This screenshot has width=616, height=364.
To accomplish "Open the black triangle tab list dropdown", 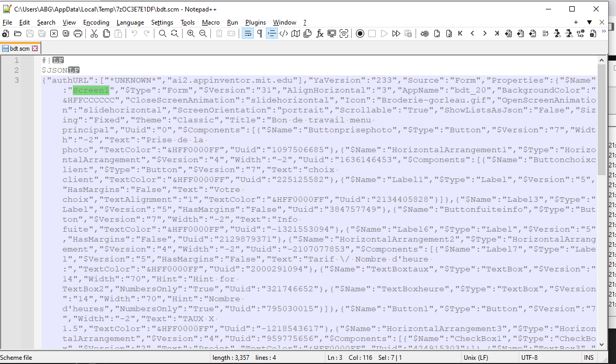I will point(589,22).
